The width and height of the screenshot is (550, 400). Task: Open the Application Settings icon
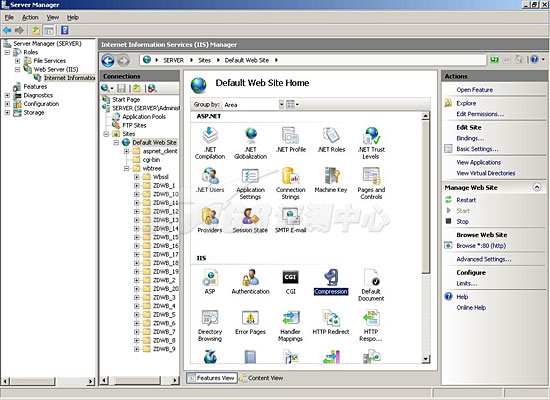250,183
